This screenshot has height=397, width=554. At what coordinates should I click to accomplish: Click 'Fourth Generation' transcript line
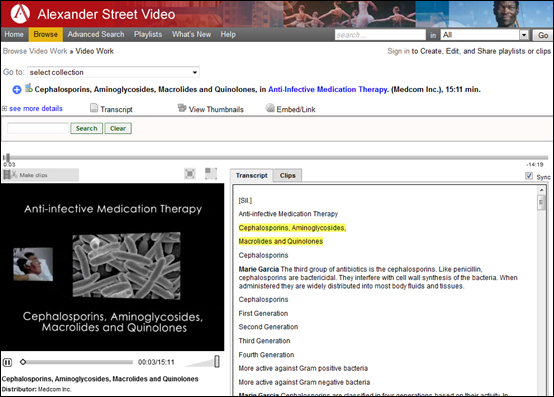pos(266,355)
